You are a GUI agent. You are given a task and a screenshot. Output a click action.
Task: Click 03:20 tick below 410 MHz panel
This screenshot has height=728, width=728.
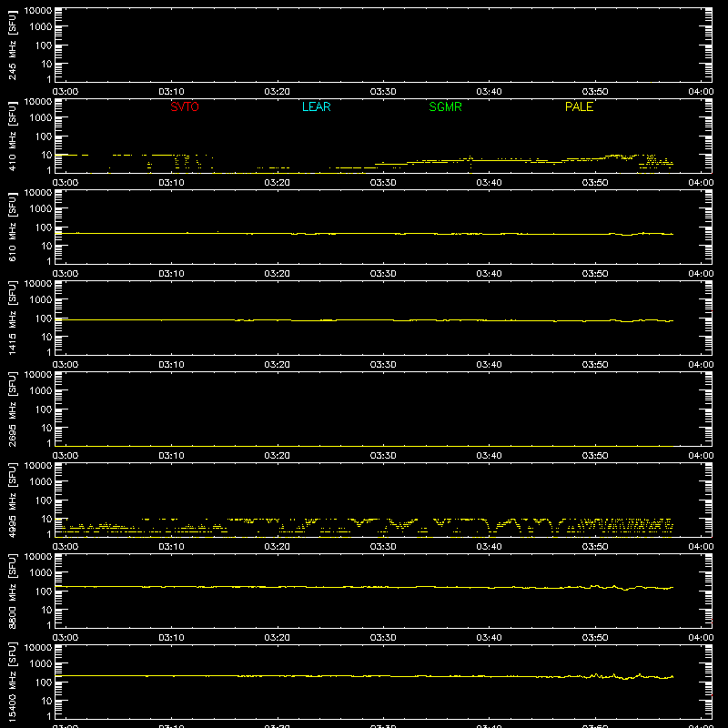click(278, 183)
